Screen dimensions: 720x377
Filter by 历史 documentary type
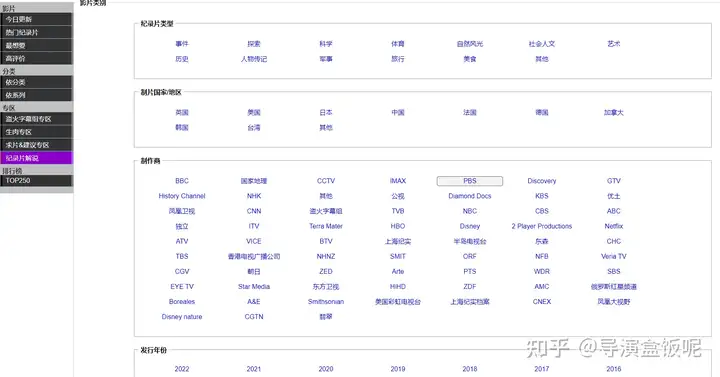182,59
